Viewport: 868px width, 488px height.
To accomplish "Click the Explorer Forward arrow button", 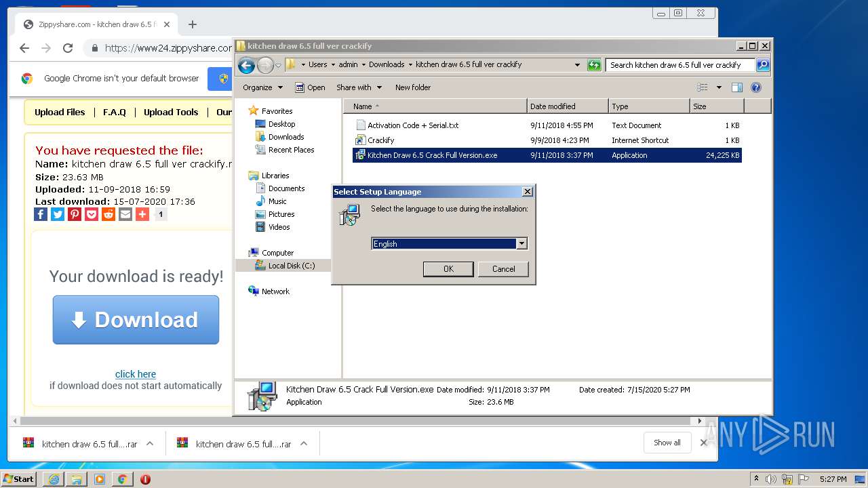I will click(x=265, y=65).
